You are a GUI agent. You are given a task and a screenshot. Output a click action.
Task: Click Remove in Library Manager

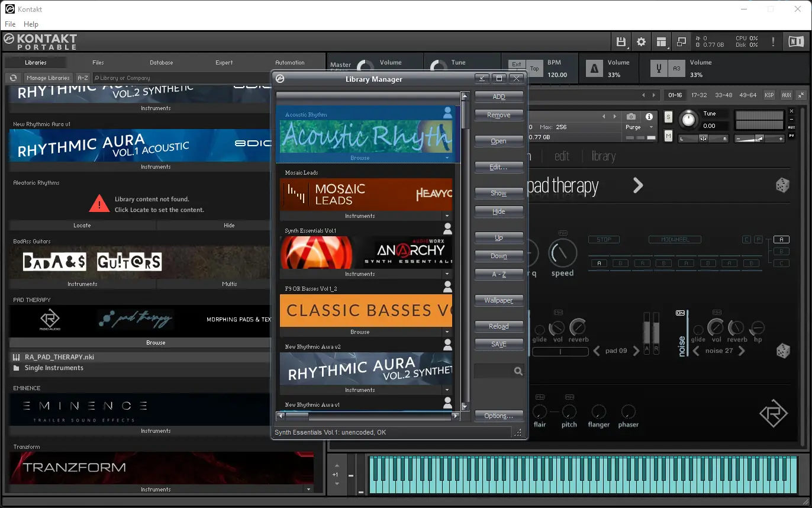click(499, 115)
